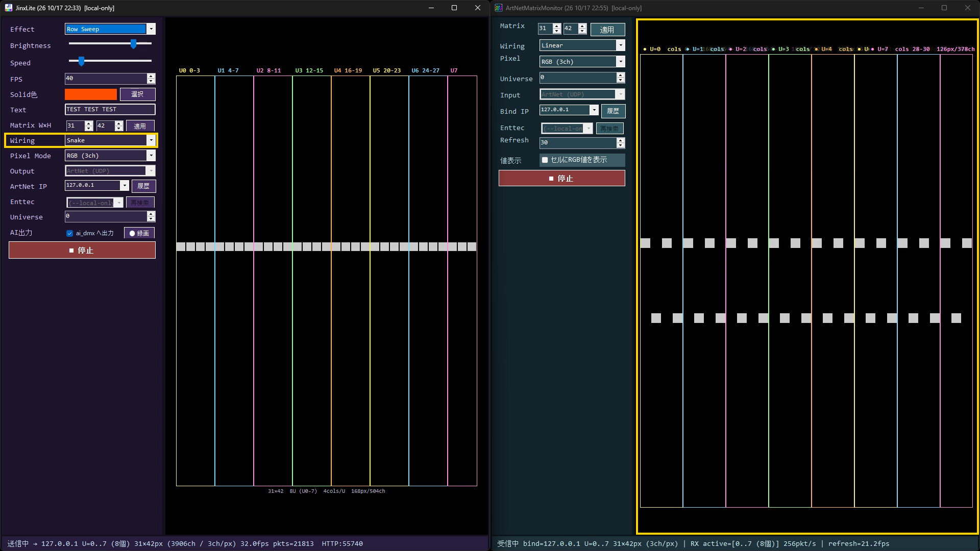Click JinxLite Matrix width field 31
This screenshot has height=551, width=980.
coord(75,126)
